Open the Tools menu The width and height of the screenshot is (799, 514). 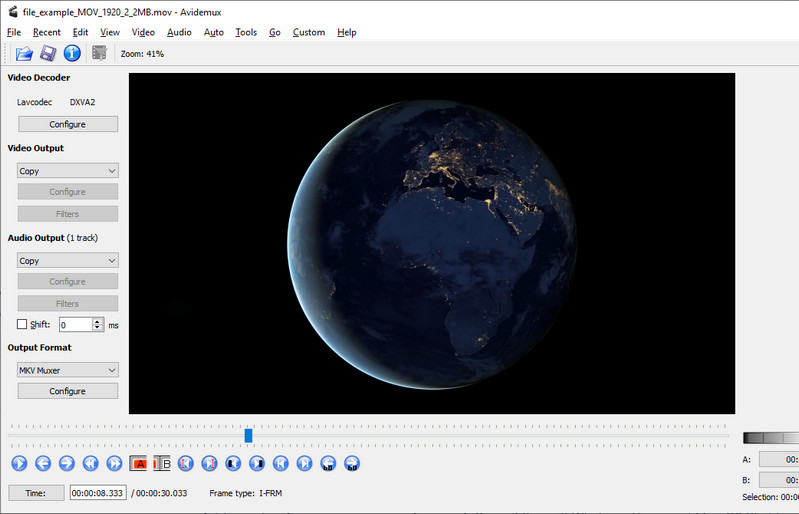click(x=246, y=32)
